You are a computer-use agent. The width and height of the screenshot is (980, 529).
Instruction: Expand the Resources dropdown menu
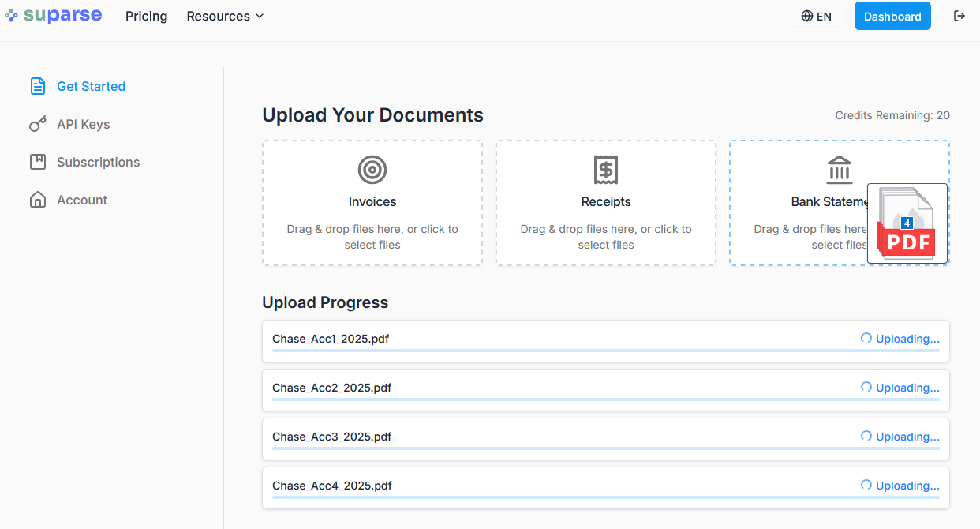[x=225, y=16]
